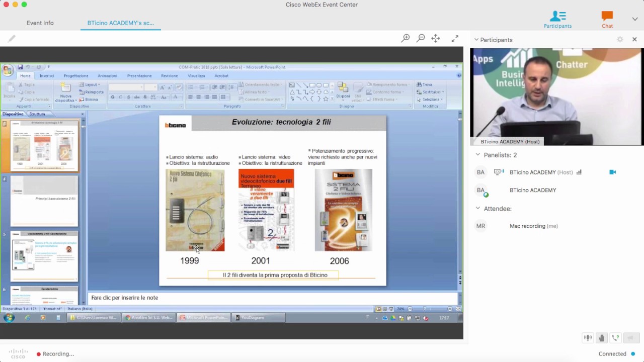The height and width of the screenshot is (362, 644).
Task: Open the font name combo box
Action: tap(125, 87)
